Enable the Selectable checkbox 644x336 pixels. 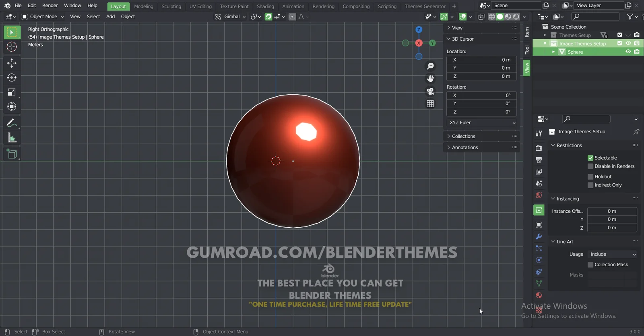590,158
